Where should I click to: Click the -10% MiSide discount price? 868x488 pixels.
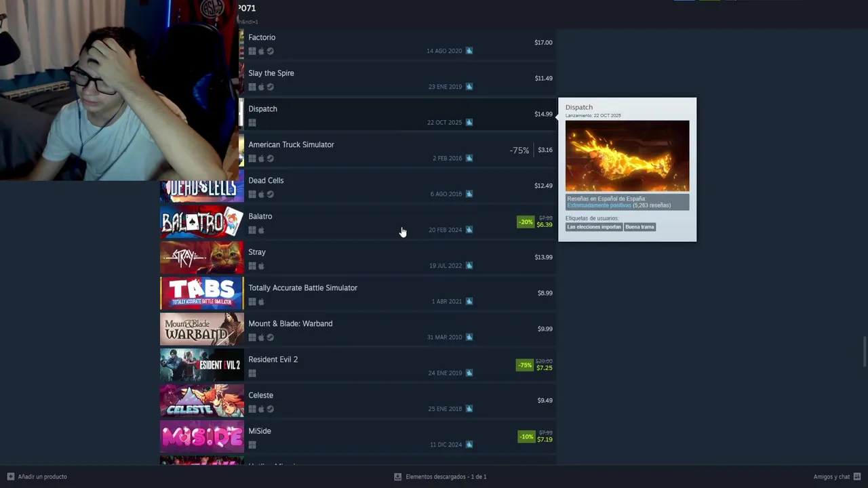tap(535, 436)
